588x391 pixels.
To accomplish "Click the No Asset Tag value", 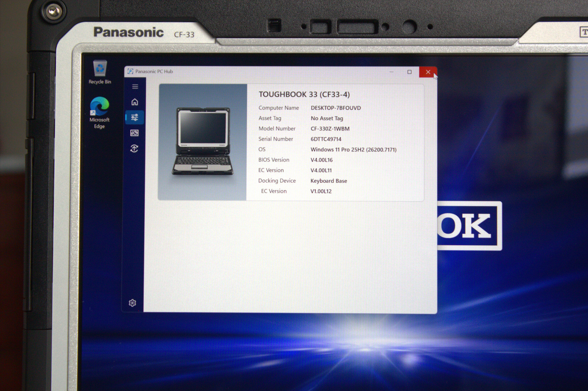I will coord(327,118).
